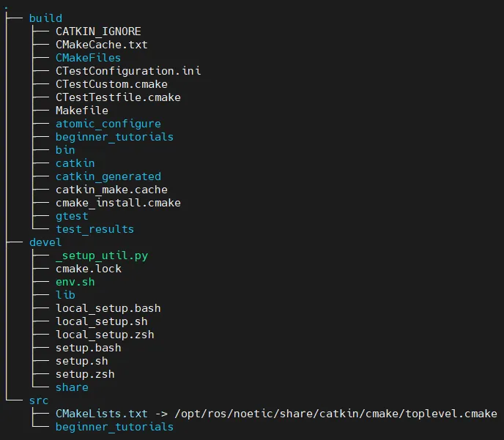This screenshot has width=504, height=440.
Task: Open the CMakeFiles directory
Action: coord(88,58)
